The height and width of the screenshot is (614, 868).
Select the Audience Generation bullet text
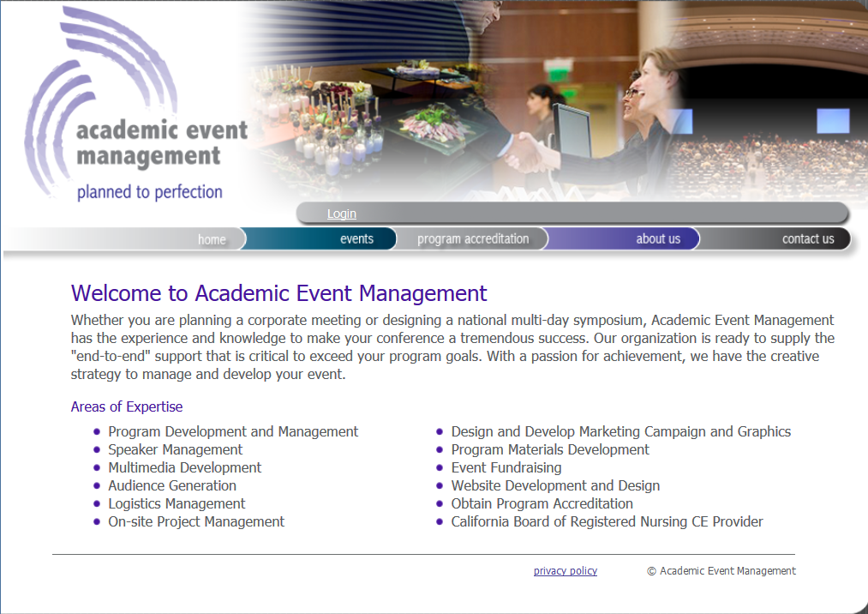tap(171, 485)
